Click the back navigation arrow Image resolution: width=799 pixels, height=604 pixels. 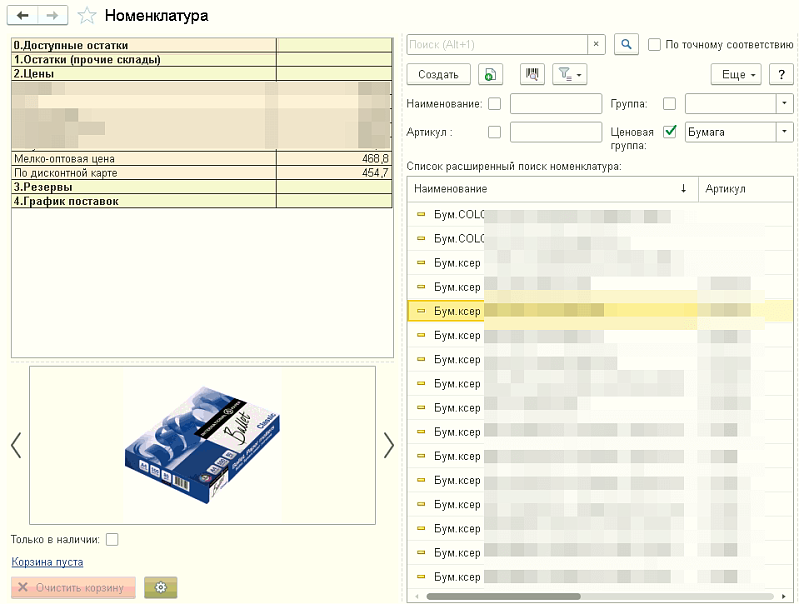tap(22, 16)
